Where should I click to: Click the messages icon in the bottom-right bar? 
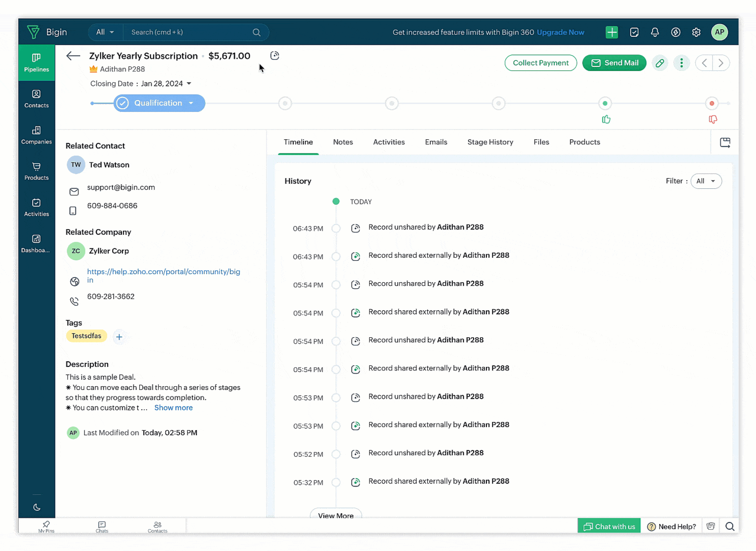711,526
